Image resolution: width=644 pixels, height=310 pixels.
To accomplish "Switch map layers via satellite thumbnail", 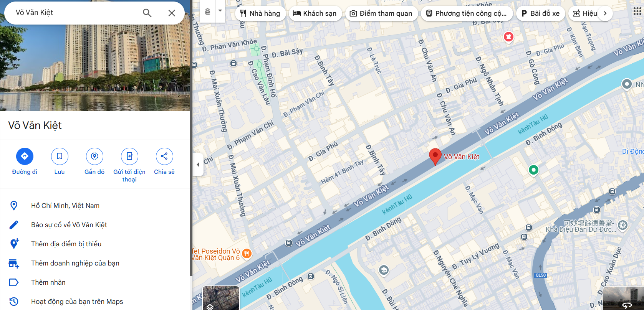I will [221, 298].
